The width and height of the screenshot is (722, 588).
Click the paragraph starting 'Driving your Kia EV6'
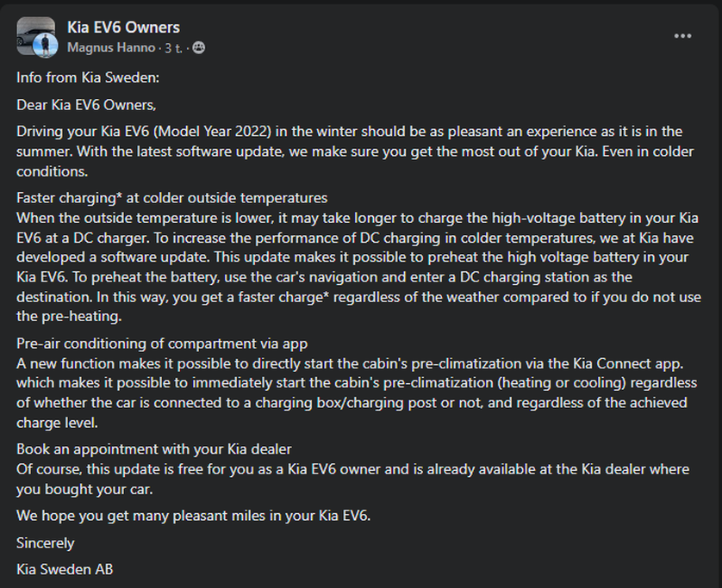pyautogui.click(x=355, y=152)
